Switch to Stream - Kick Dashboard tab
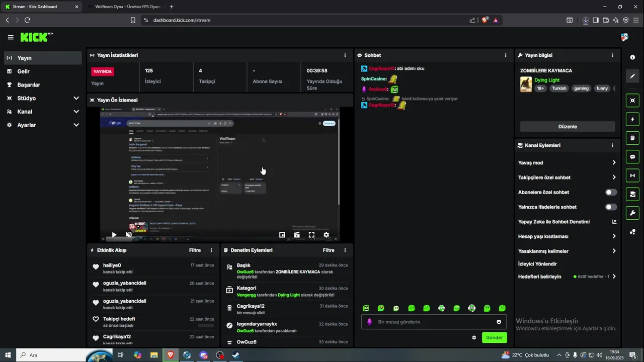The image size is (644, 362). [41, 7]
